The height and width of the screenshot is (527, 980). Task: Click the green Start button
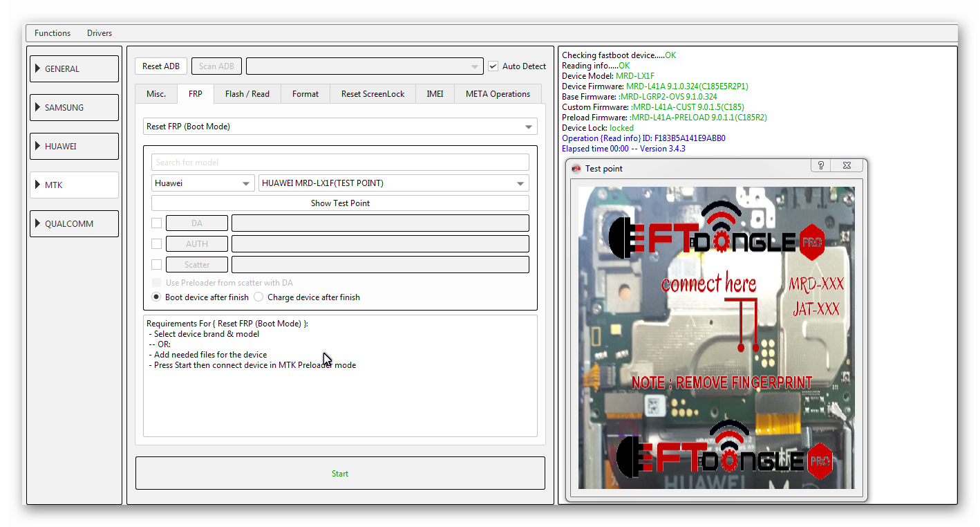[x=340, y=473]
